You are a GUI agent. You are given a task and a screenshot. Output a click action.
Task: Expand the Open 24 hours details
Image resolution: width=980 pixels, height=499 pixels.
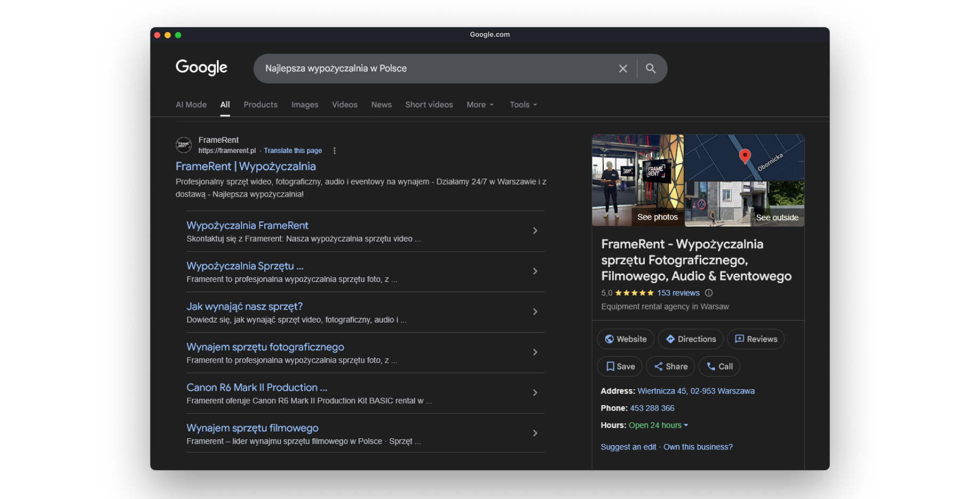point(659,425)
